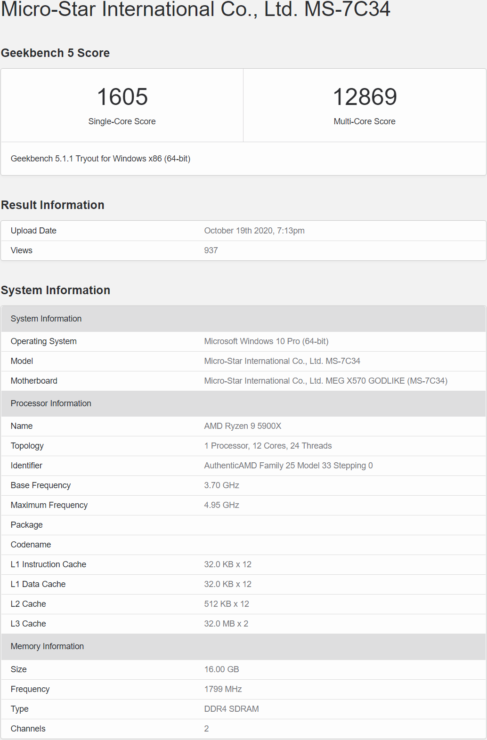487x740 pixels.
Task: Click the 'Result Information' heading
Action: 52,205
